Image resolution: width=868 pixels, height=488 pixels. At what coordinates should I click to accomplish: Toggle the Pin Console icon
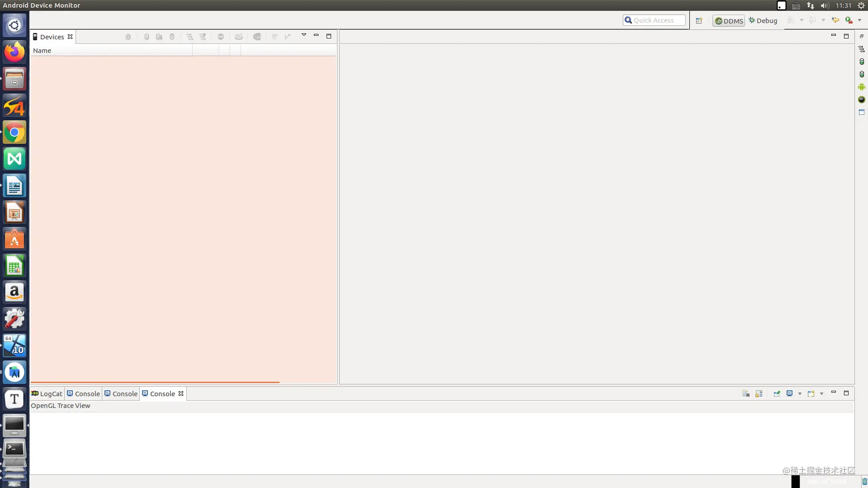pos(777,393)
